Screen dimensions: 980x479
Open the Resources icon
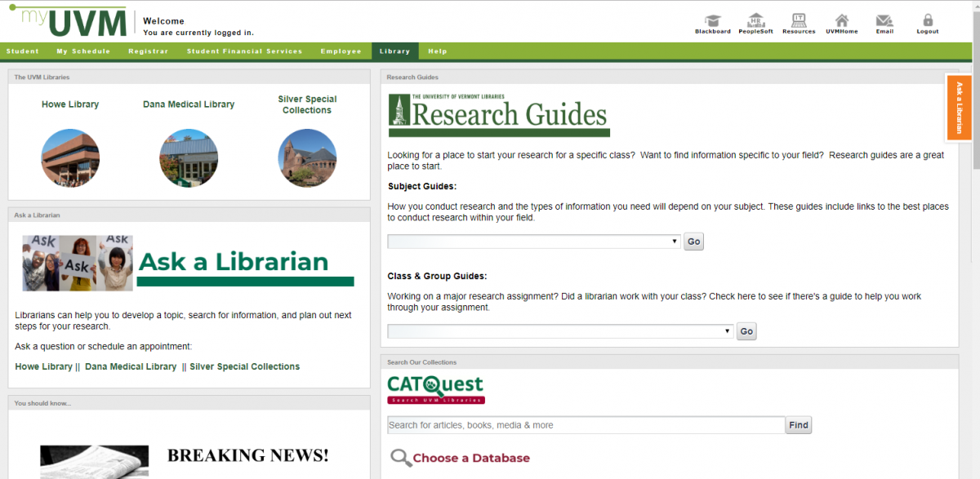point(799,20)
